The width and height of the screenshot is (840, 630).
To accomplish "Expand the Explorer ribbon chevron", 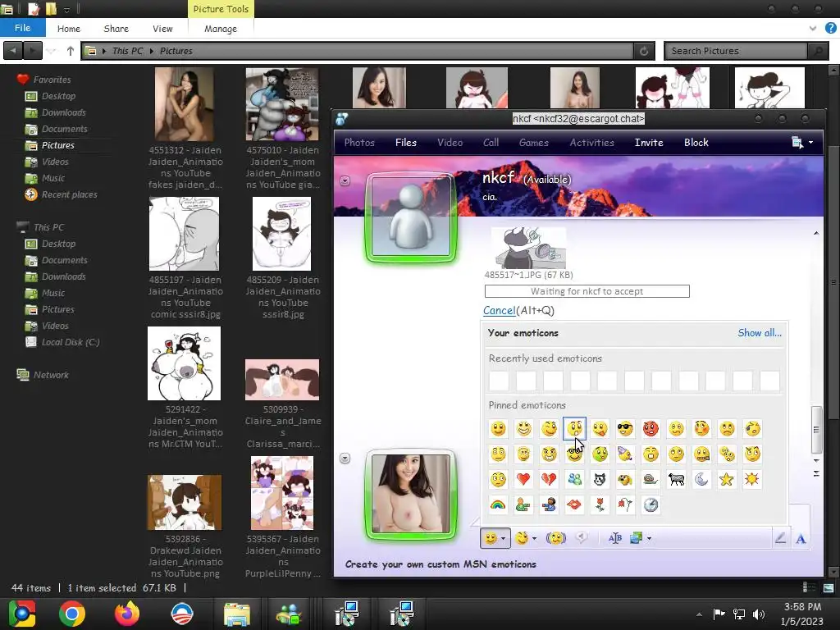I will [x=813, y=29].
